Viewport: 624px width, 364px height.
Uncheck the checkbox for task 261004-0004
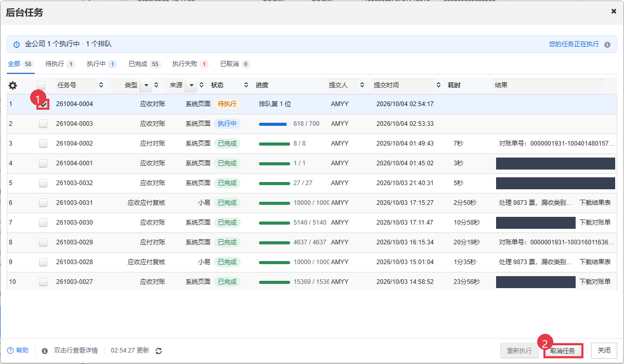pyautogui.click(x=43, y=104)
